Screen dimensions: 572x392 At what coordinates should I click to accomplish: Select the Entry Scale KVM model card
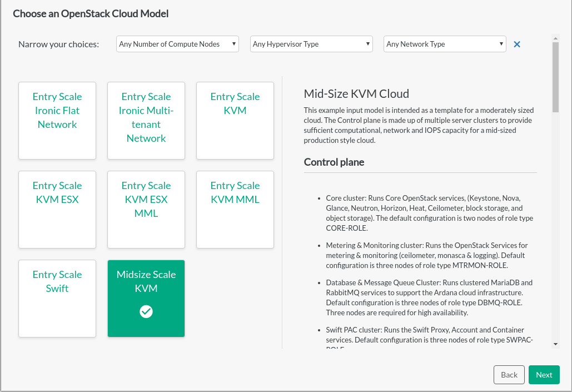tap(235, 120)
